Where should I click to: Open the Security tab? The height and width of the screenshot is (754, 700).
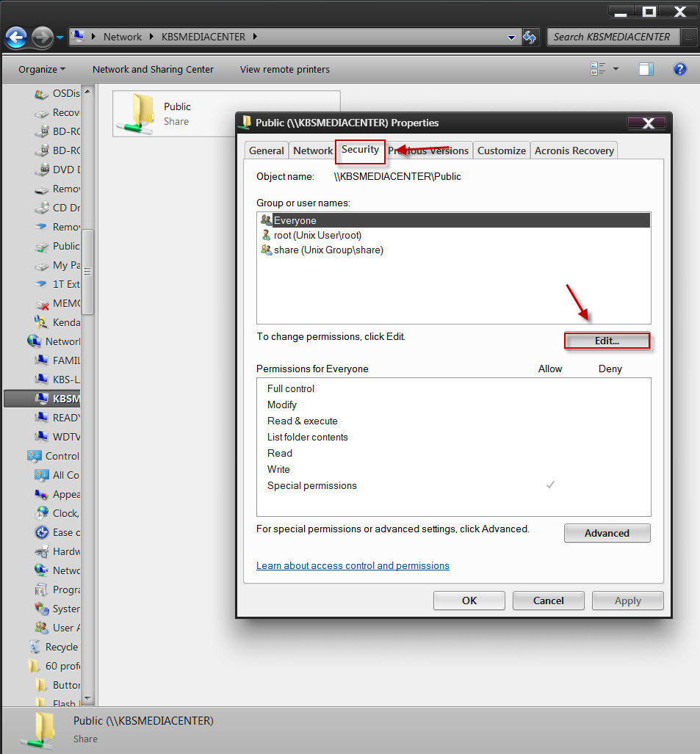pyautogui.click(x=360, y=150)
